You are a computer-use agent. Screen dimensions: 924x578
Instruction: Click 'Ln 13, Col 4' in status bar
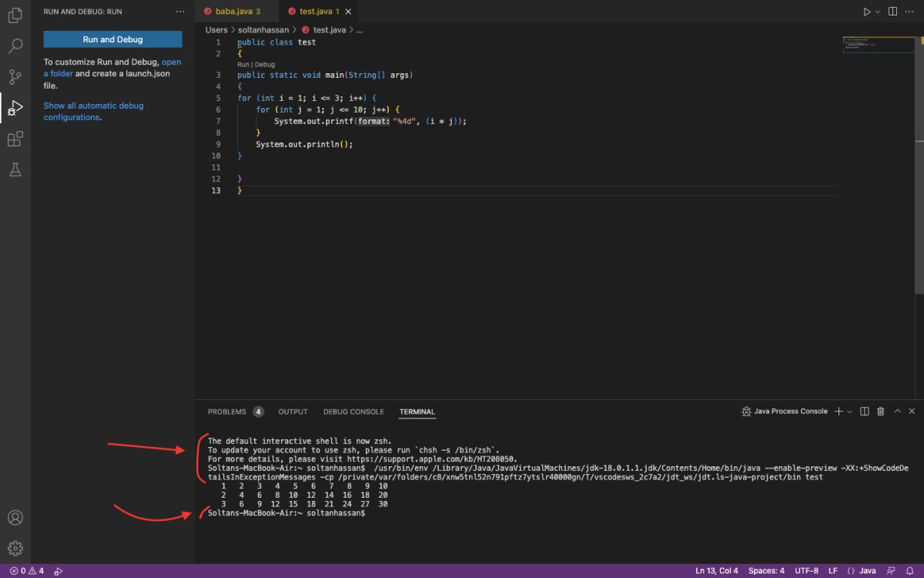[x=717, y=571]
